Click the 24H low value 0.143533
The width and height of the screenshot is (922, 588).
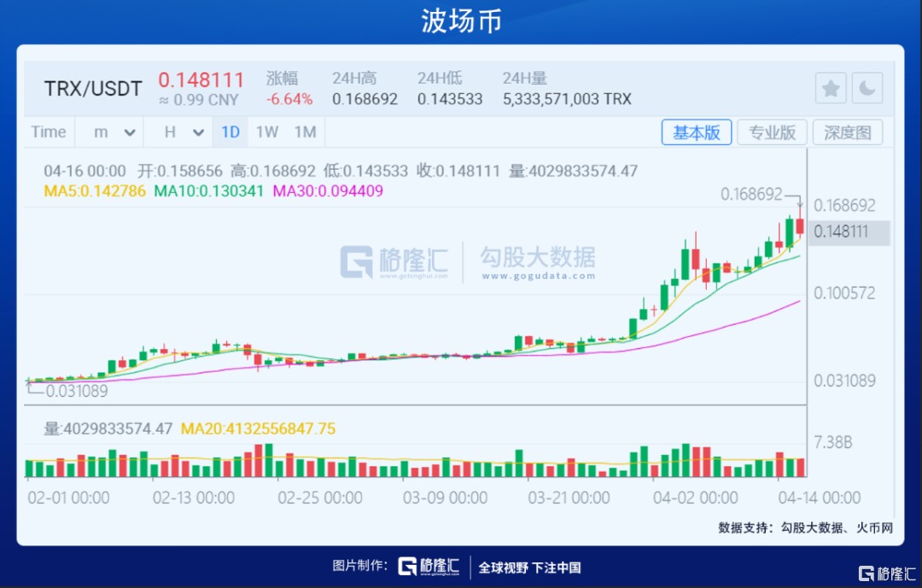pos(450,99)
